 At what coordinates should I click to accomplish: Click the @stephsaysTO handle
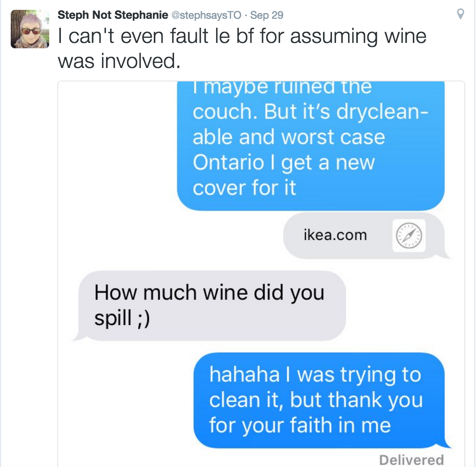(x=206, y=15)
